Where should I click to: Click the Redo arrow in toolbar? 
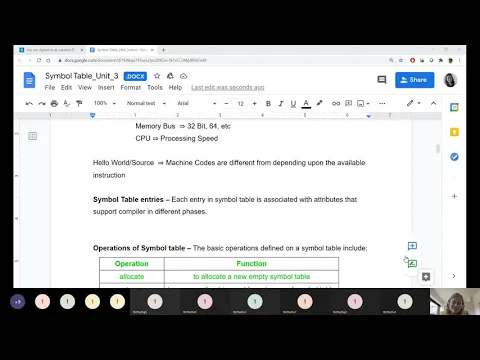(42, 104)
